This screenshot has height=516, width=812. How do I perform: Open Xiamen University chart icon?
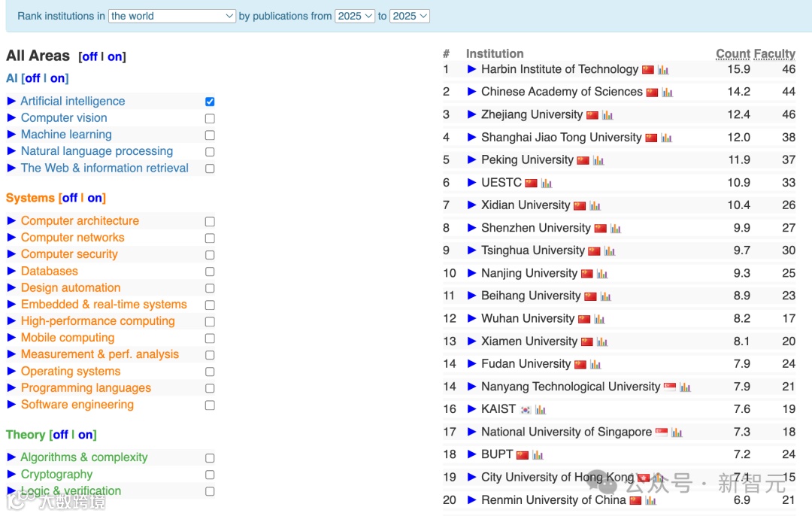pos(602,342)
